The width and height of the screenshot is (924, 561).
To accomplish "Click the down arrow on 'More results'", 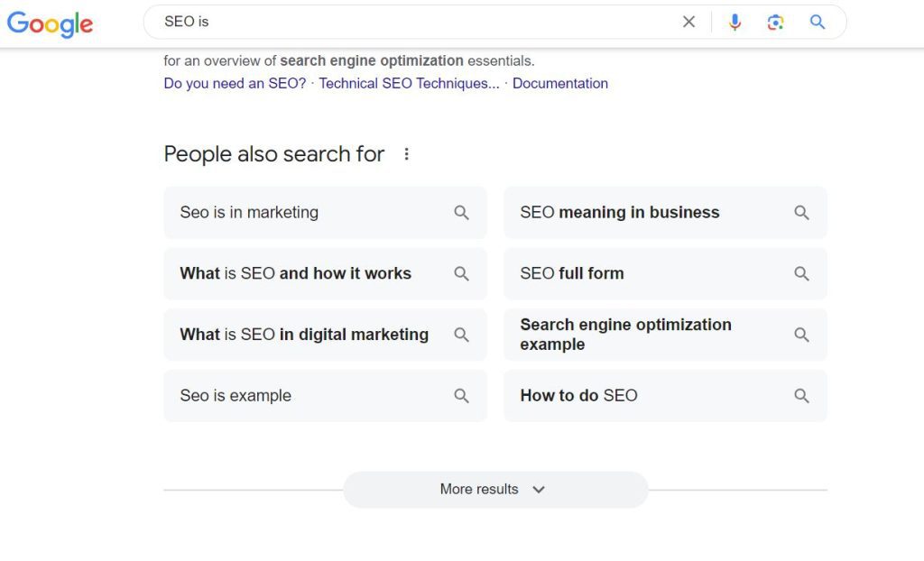I will (x=539, y=489).
